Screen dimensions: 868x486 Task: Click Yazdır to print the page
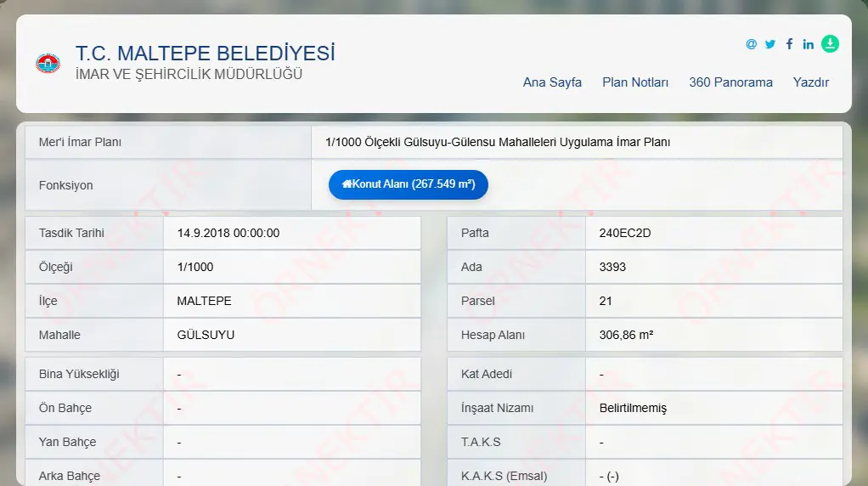(x=810, y=82)
